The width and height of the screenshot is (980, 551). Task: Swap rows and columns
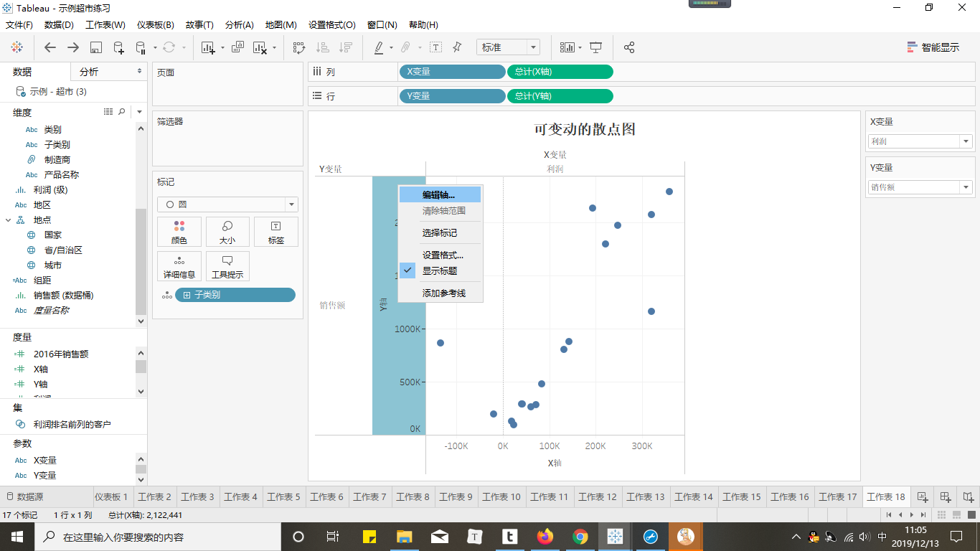point(299,47)
